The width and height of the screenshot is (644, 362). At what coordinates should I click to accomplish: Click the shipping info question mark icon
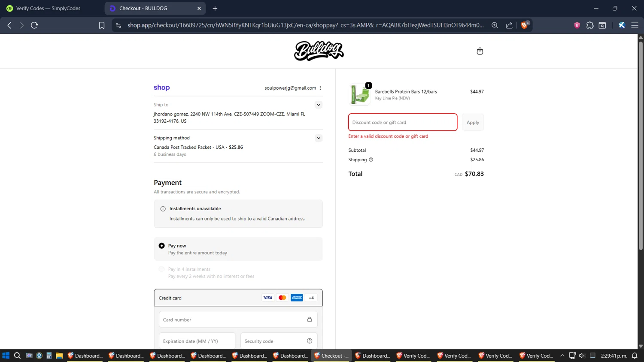371,160
